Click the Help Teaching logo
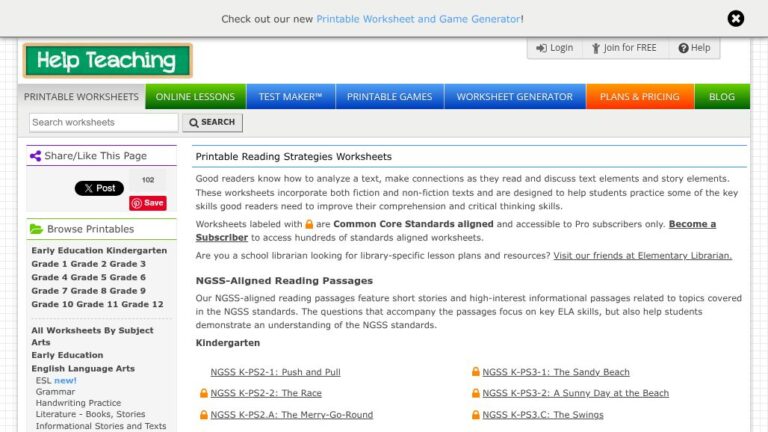 (x=107, y=60)
